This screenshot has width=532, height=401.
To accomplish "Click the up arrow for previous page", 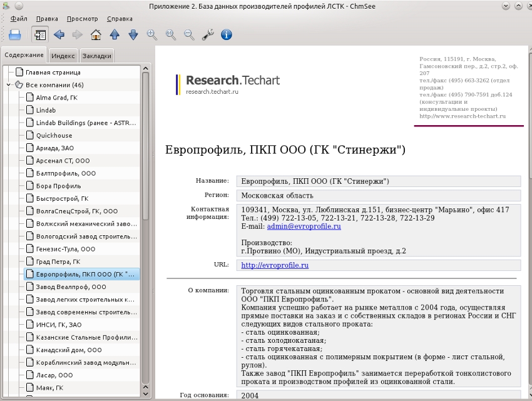I will (115, 34).
